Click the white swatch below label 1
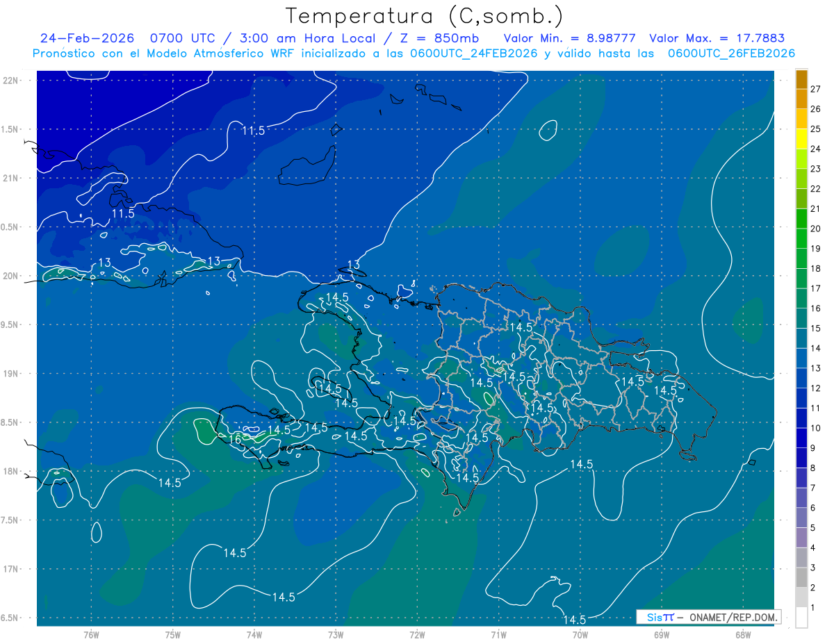 (801, 618)
